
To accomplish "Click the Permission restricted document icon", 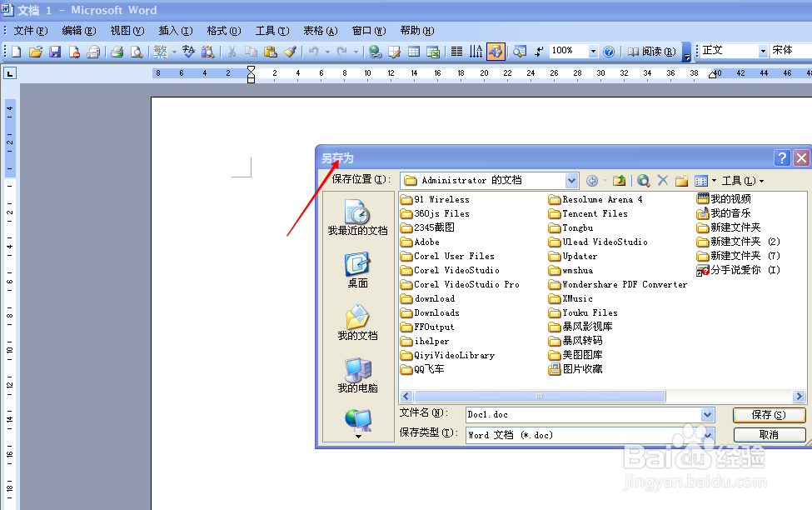I will pos(74,52).
